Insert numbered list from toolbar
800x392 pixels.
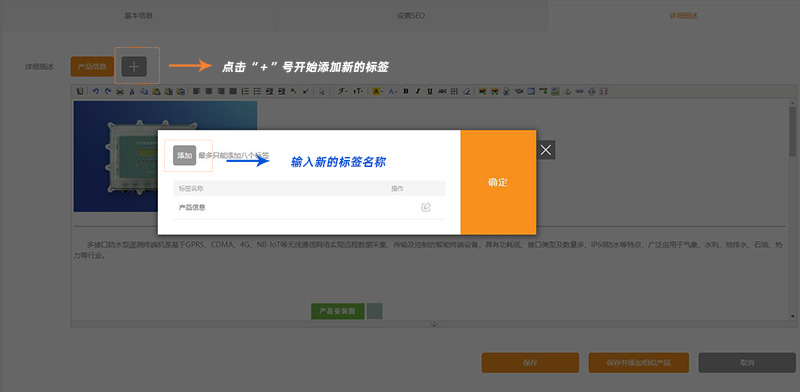245,91
